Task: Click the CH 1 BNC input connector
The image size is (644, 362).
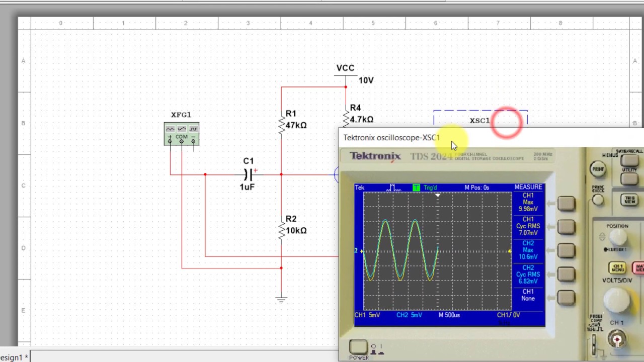Action: [x=617, y=340]
